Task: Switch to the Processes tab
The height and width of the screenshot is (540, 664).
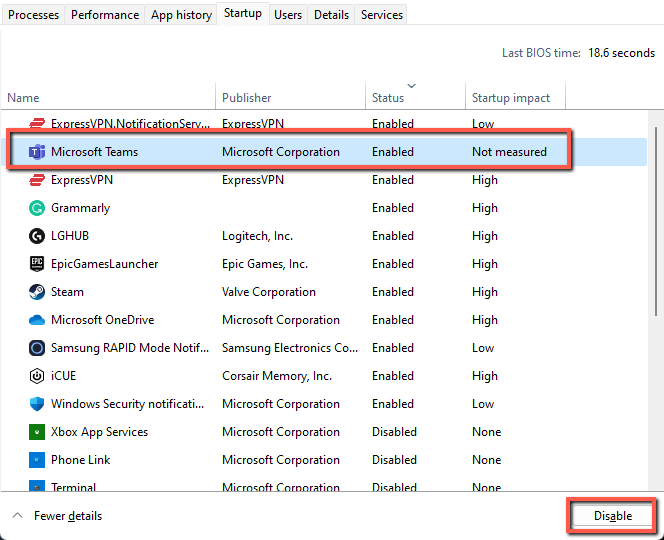Action: pyautogui.click(x=33, y=15)
